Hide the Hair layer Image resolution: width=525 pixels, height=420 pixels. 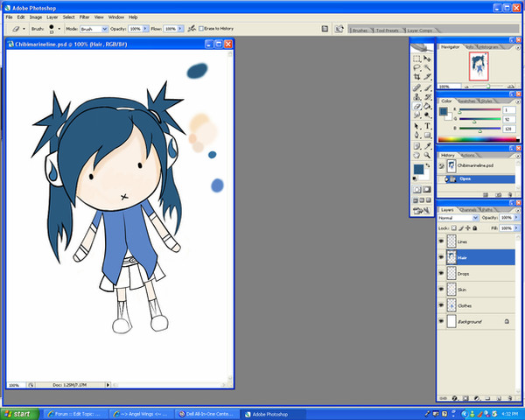pyautogui.click(x=441, y=257)
